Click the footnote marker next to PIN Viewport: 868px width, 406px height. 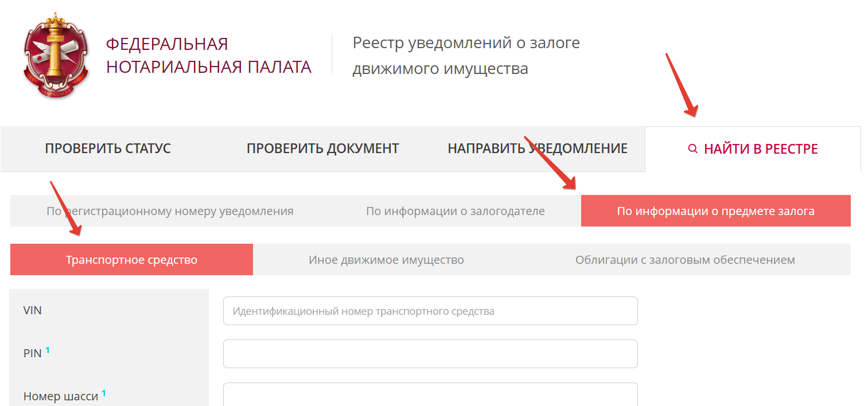coord(47,349)
